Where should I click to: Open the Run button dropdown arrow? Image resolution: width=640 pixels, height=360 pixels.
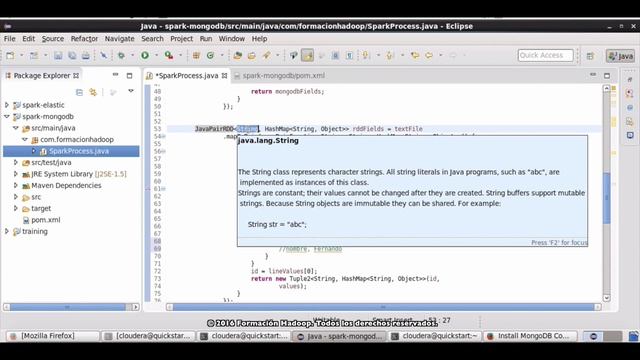click(156, 56)
